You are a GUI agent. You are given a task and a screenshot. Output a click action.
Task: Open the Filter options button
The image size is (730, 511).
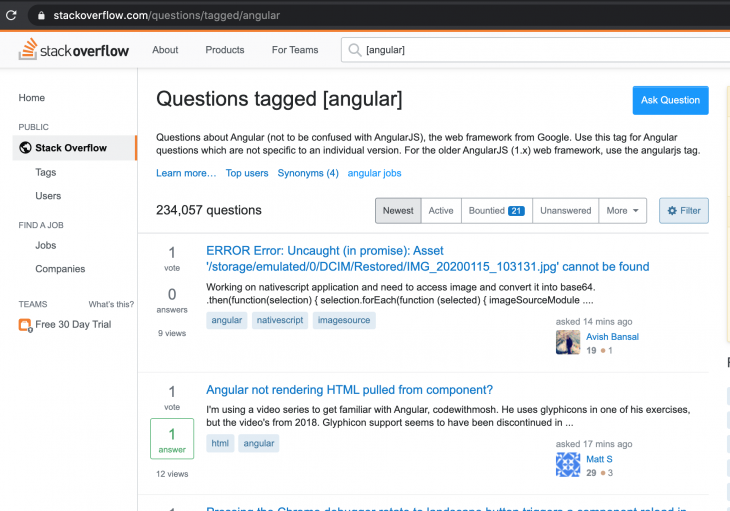coord(684,211)
